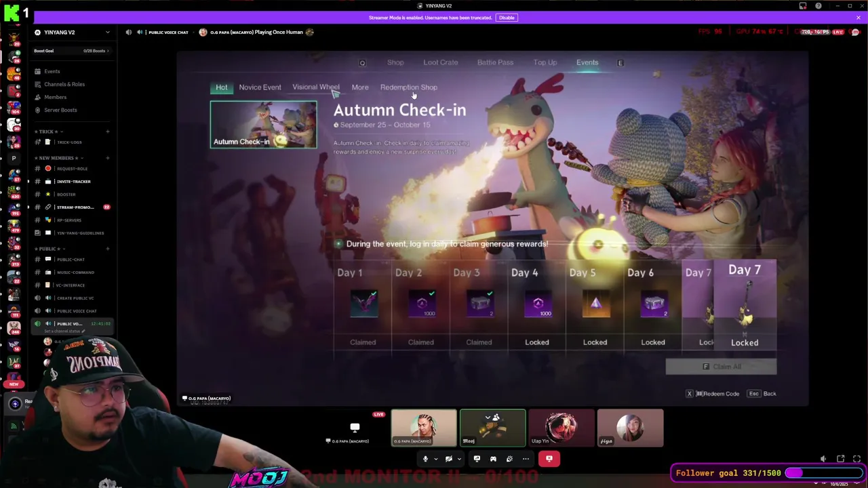Open the Boost Goal progress bar

(x=73, y=51)
